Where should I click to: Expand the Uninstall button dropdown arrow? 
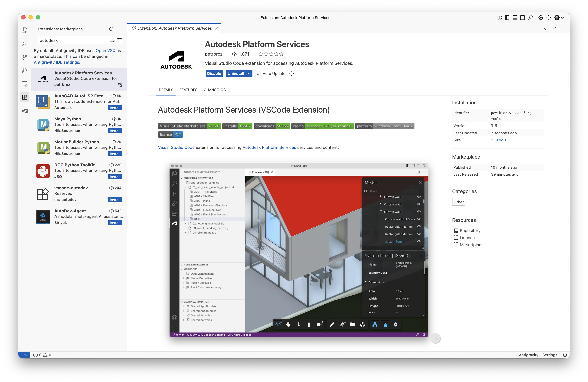249,74
